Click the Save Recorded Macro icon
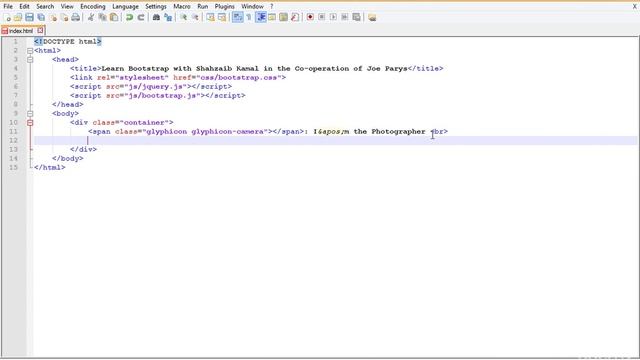The height and width of the screenshot is (360, 640). [356, 17]
